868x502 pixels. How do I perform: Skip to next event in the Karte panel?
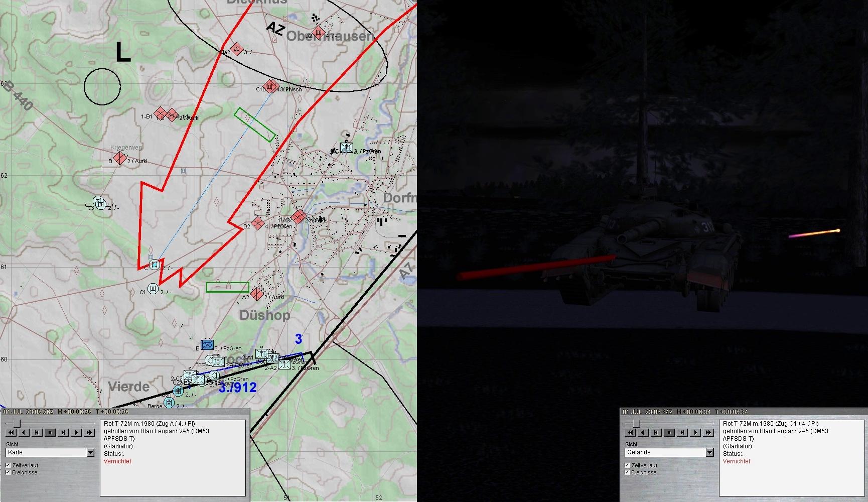click(63, 432)
